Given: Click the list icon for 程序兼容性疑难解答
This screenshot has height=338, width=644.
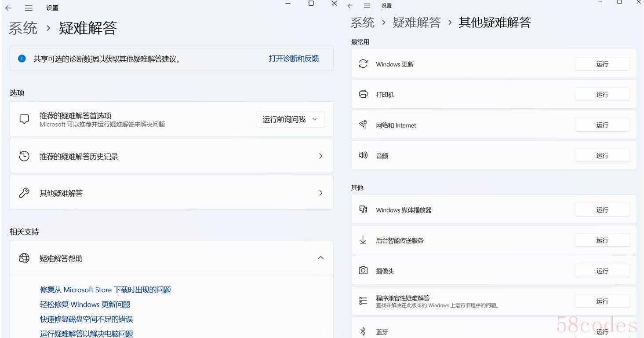Looking at the screenshot, I should tap(363, 301).
